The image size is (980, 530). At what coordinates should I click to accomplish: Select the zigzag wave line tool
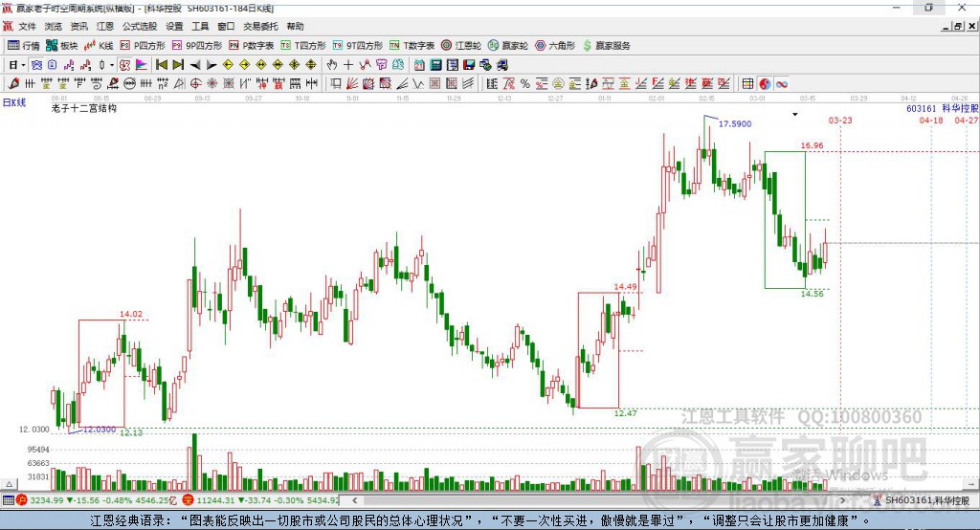tap(417, 84)
